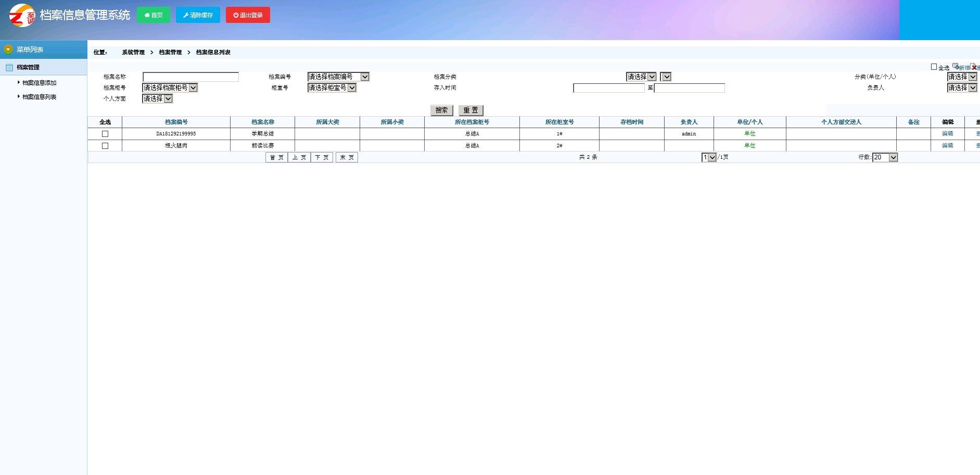Image resolution: width=980 pixels, height=475 pixels.
Task: Go to 首页 via home button
Action: [153, 15]
